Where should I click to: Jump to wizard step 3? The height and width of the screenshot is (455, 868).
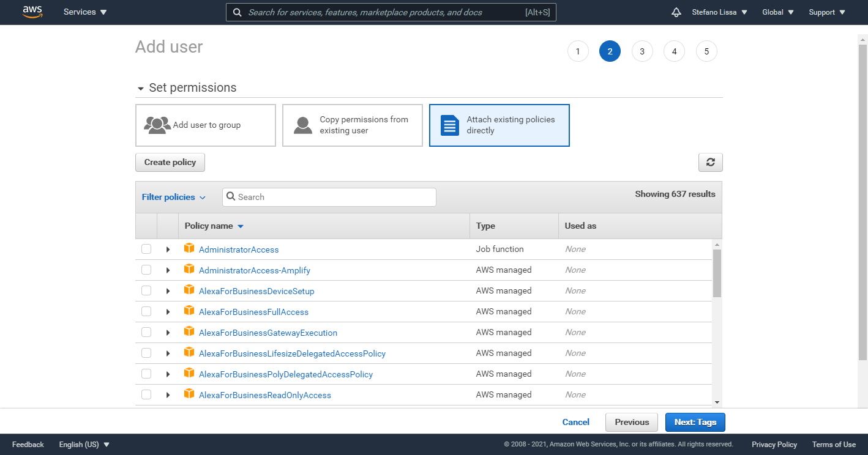pyautogui.click(x=642, y=51)
